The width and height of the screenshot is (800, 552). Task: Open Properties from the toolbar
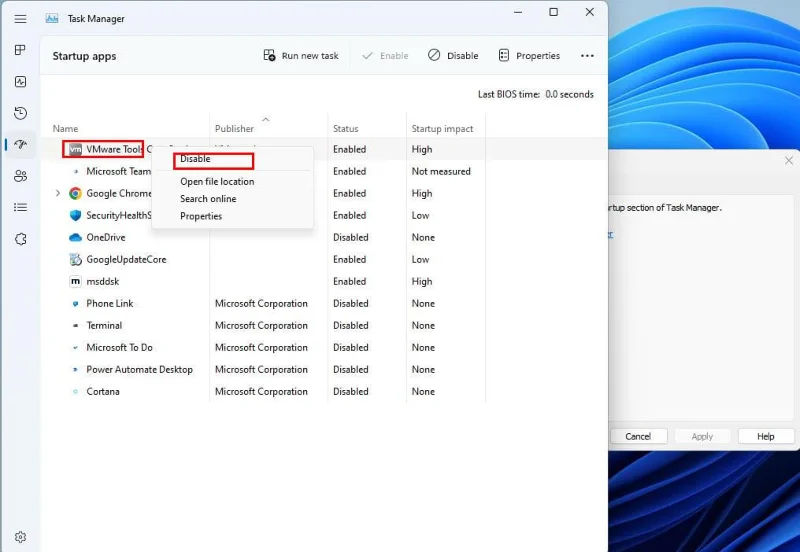(529, 56)
